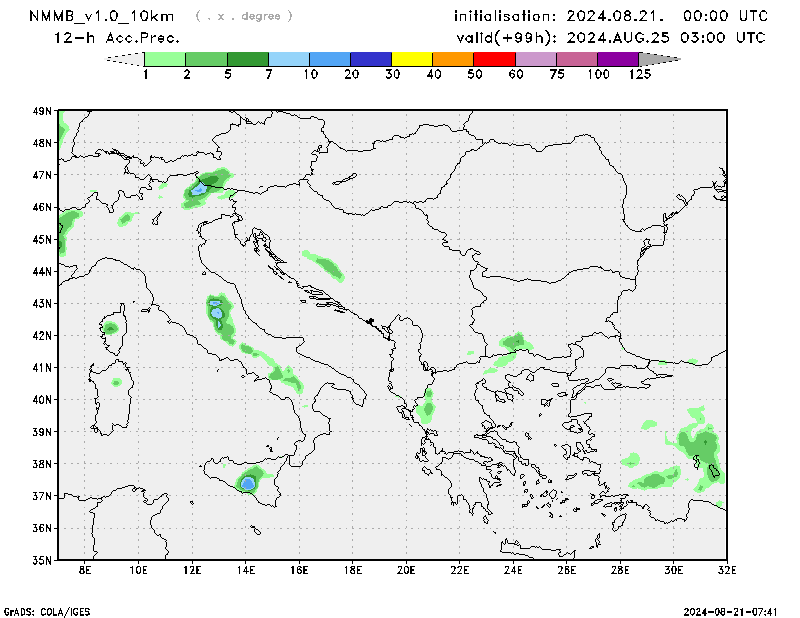Click the dotted left arrow end of the legend

coord(125,59)
